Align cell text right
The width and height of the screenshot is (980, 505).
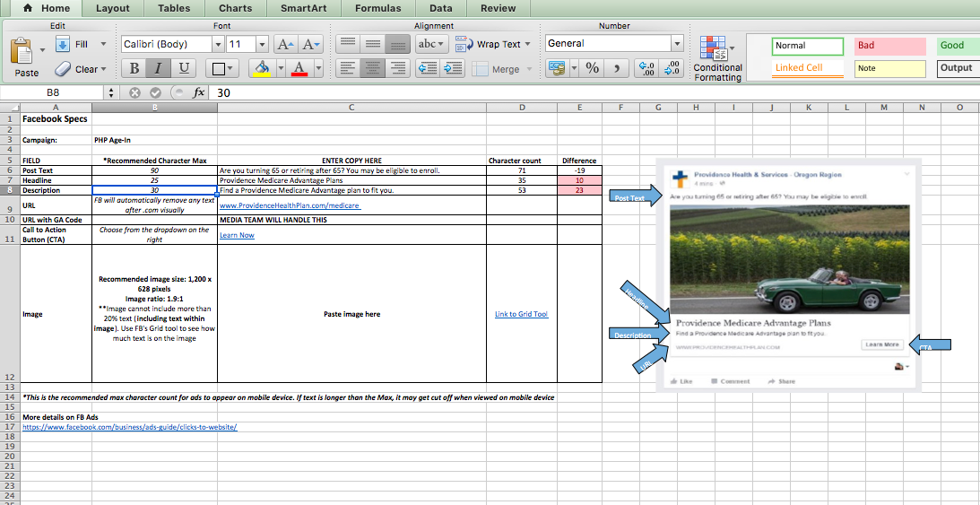pos(397,68)
